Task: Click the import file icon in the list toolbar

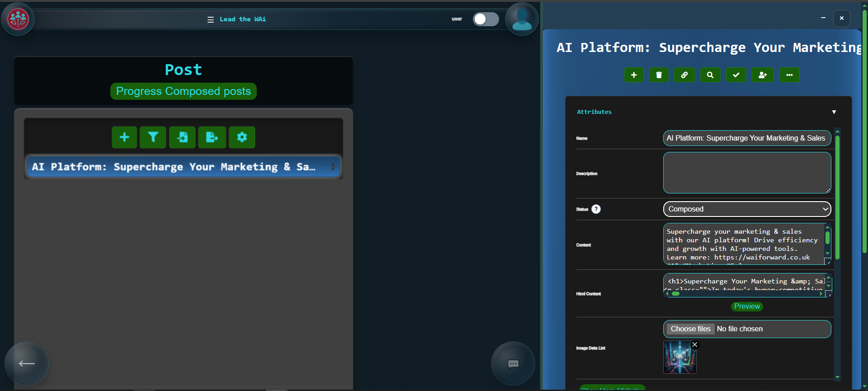Action: point(182,137)
